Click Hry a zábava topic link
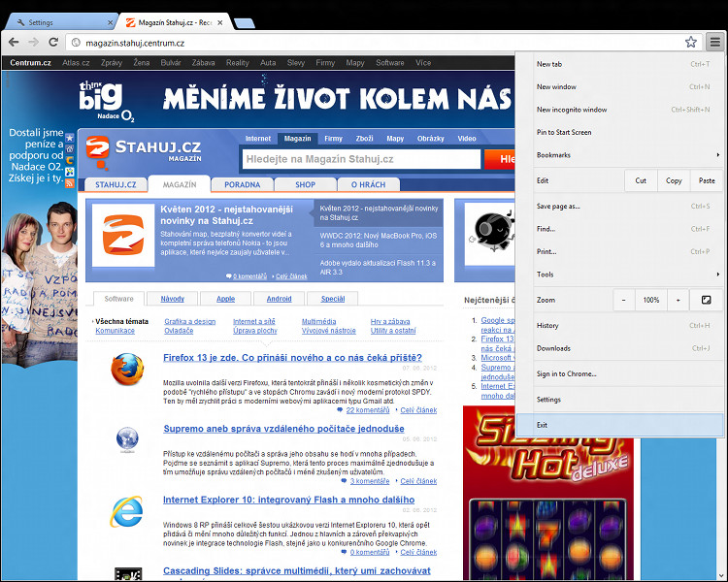728x582 pixels. (390, 321)
